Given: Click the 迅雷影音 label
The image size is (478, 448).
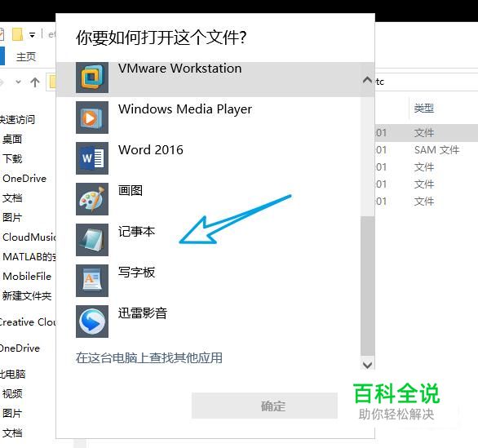Looking at the screenshot, I should click(143, 313).
